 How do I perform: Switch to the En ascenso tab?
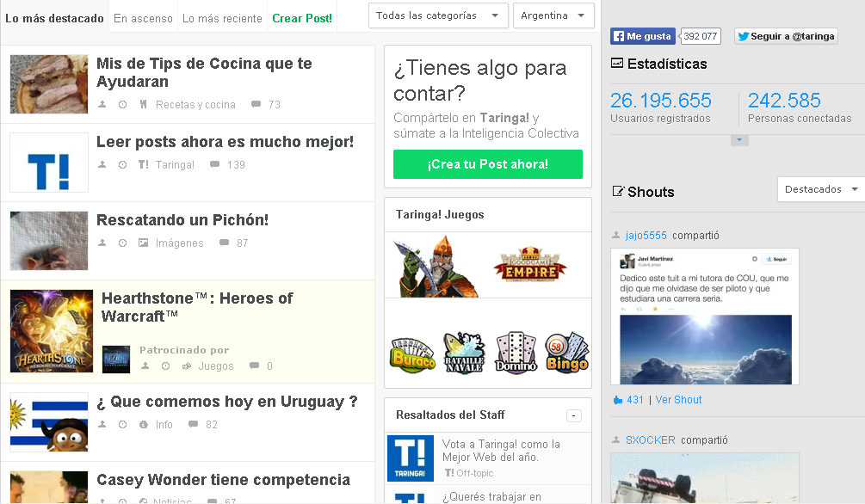pyautogui.click(x=143, y=18)
